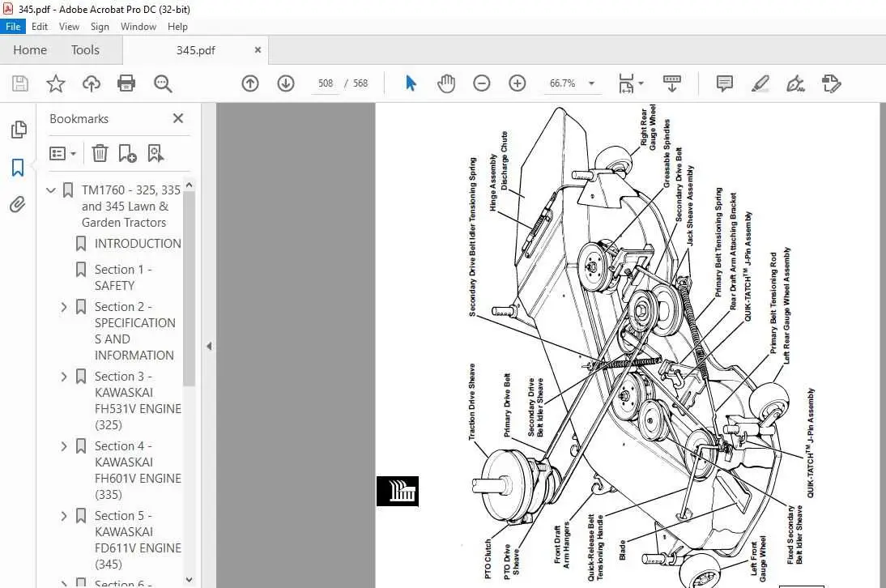The image size is (886, 588).
Task: Close the Bookmarks panel
Action: pos(178,118)
